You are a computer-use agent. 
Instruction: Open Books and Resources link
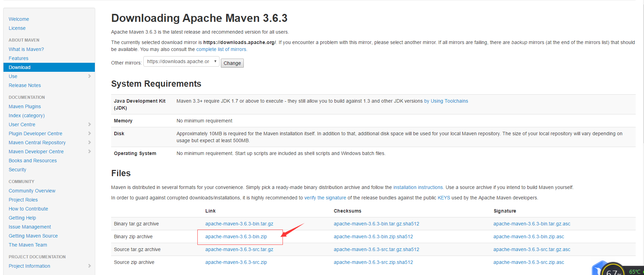(x=33, y=161)
